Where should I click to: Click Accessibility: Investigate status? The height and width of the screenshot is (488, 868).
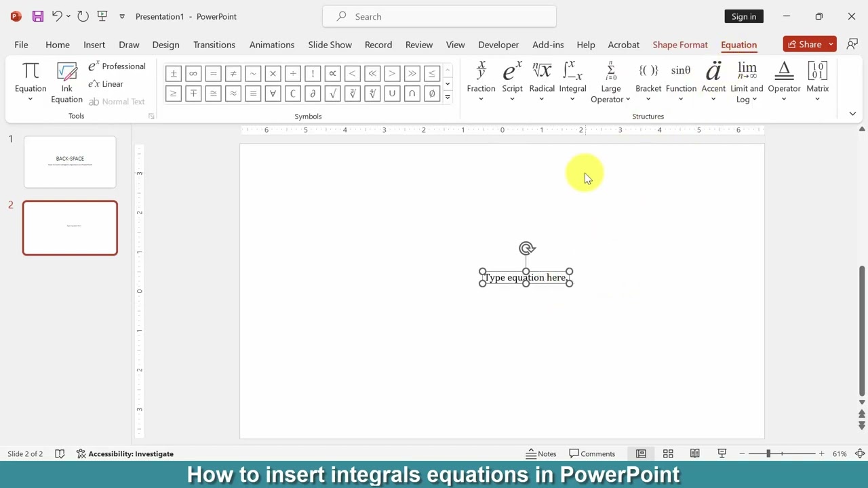(x=125, y=453)
